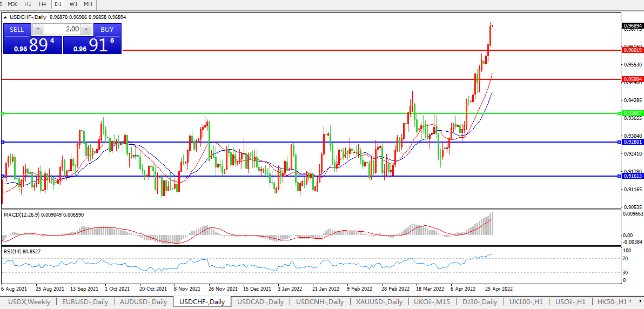Switch to the EURUSD-,Daily tab
The height and width of the screenshot is (309, 644).
[x=85, y=302]
